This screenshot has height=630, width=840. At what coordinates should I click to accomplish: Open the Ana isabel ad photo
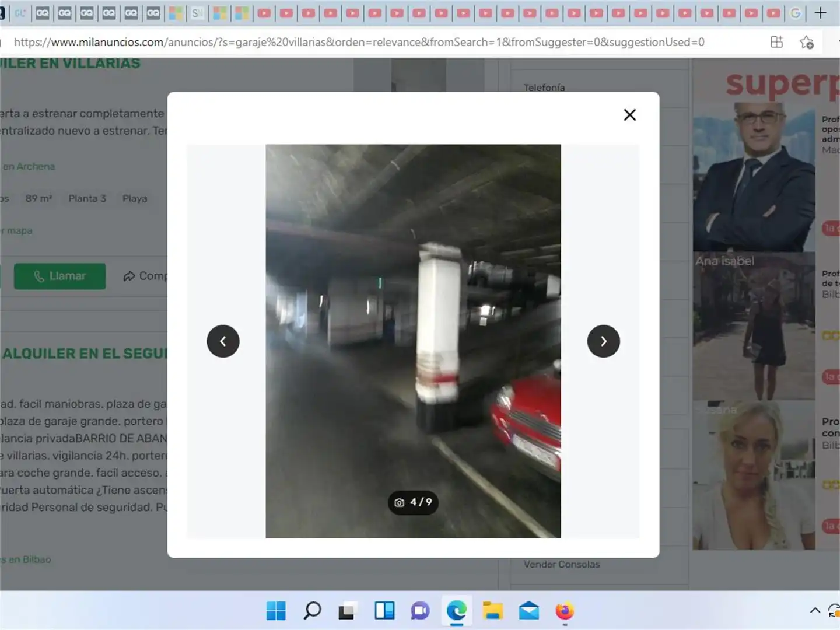(x=754, y=326)
